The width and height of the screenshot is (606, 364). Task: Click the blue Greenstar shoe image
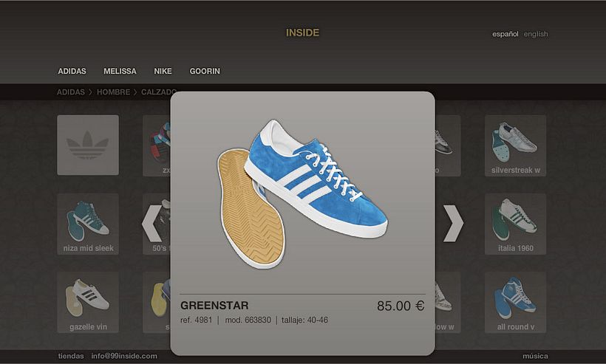pos(302,193)
